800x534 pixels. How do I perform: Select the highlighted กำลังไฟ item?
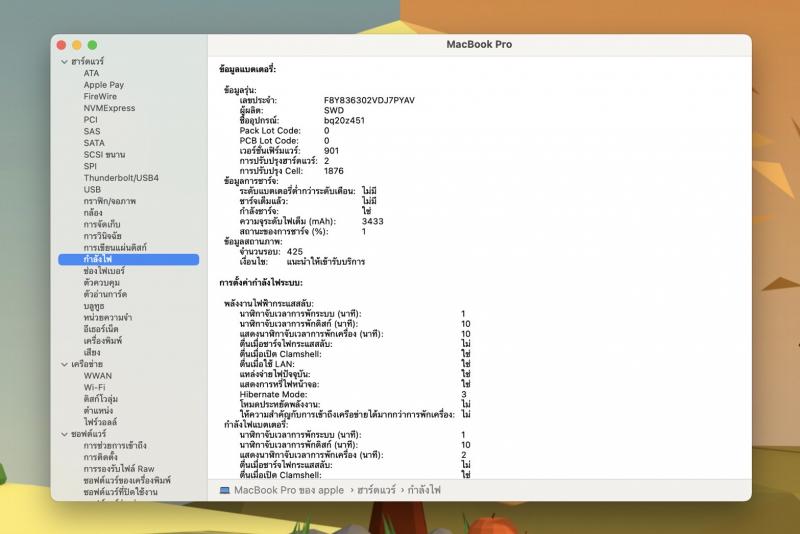[129, 259]
